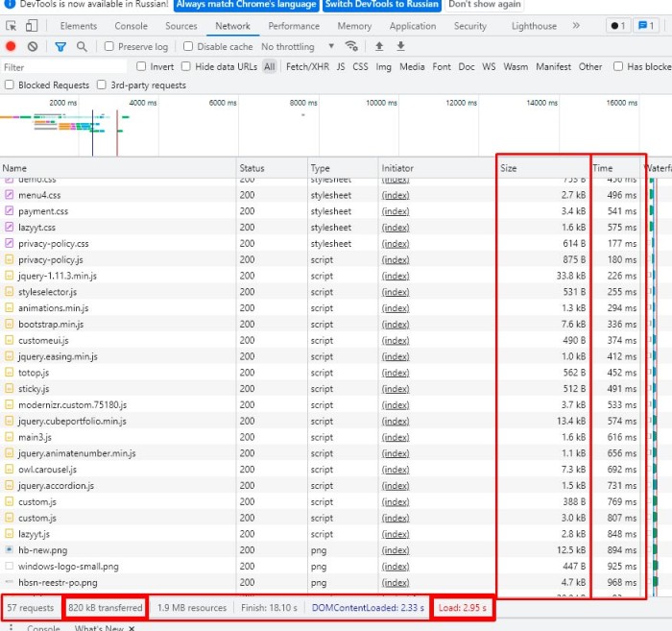
Task: Filter requests by Manifest type
Action: coord(553,67)
